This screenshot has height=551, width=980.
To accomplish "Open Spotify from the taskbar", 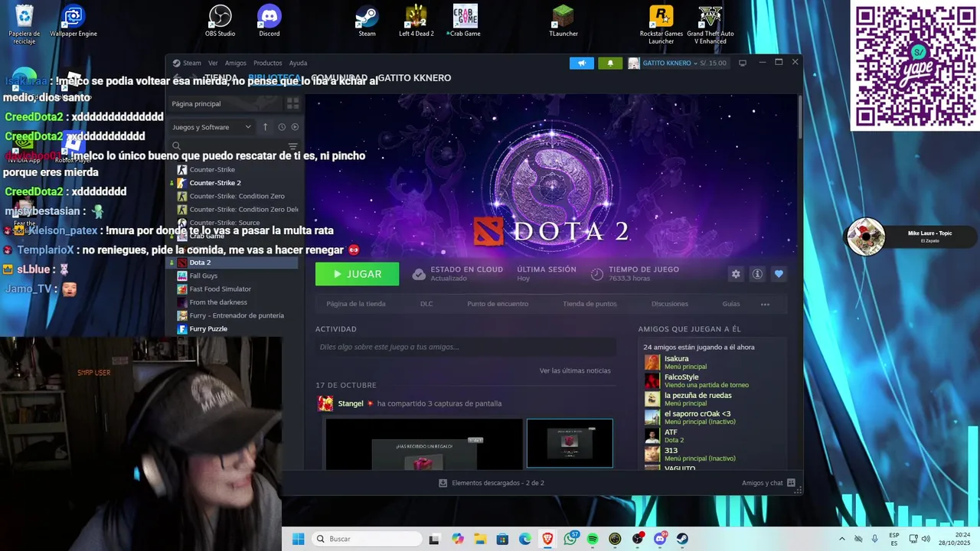I will coord(593,539).
